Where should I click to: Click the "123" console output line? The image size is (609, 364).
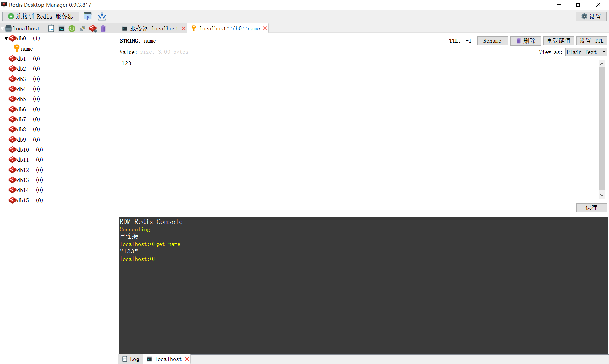[x=129, y=251]
